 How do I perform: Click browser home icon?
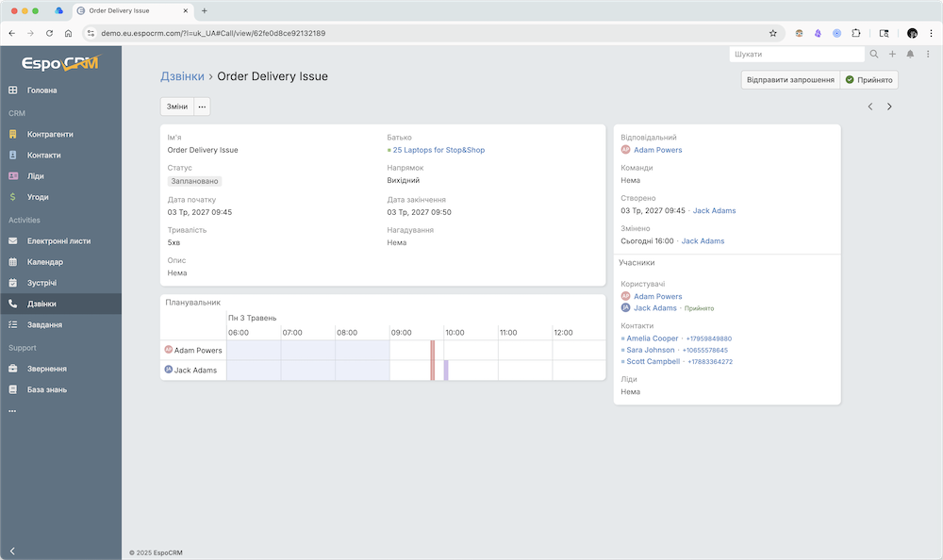[68, 33]
